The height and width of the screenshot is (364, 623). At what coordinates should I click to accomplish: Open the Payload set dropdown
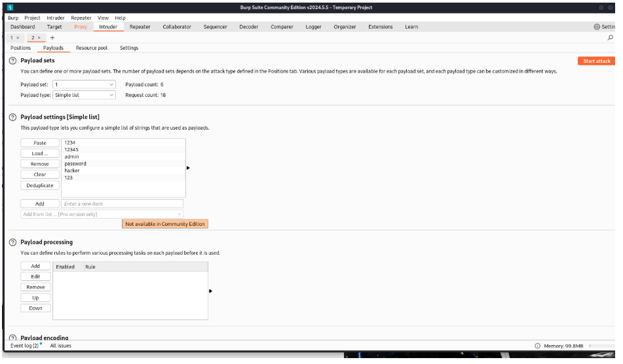(x=84, y=84)
